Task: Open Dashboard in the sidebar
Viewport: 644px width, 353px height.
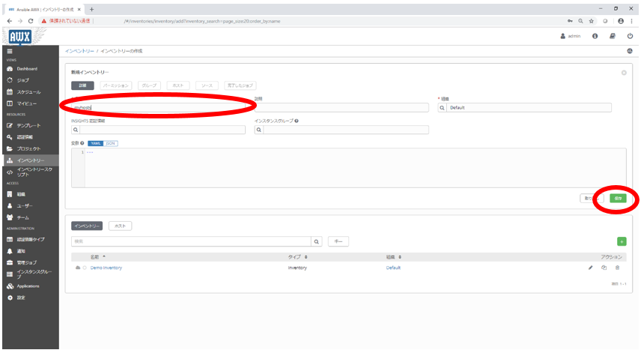Action: click(x=27, y=68)
